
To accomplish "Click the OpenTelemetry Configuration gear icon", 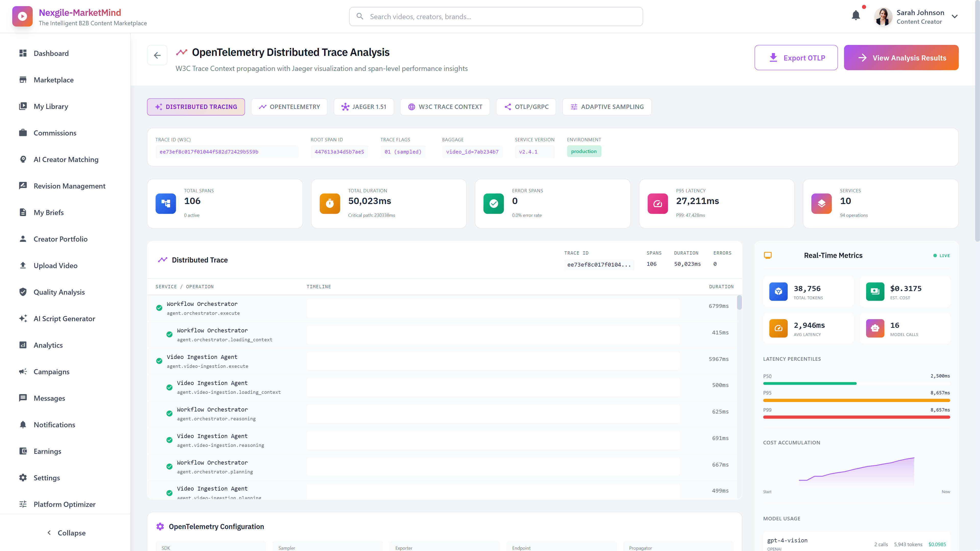I will click(160, 526).
